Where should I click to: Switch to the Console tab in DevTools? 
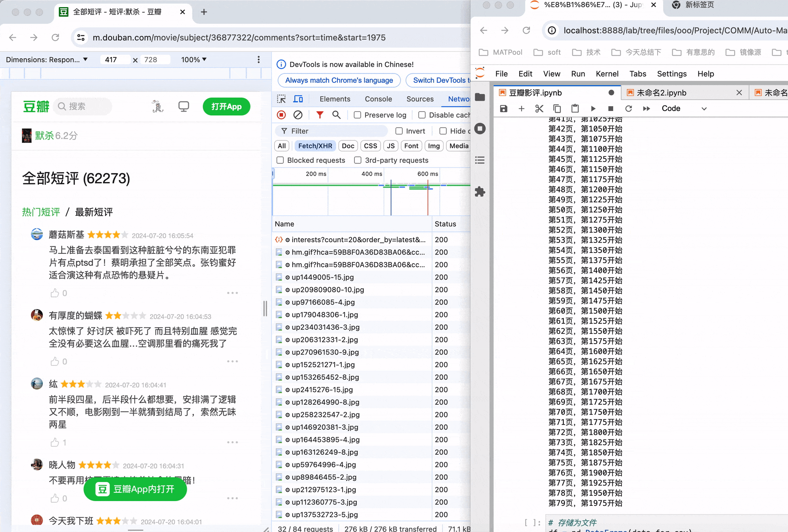coord(378,99)
